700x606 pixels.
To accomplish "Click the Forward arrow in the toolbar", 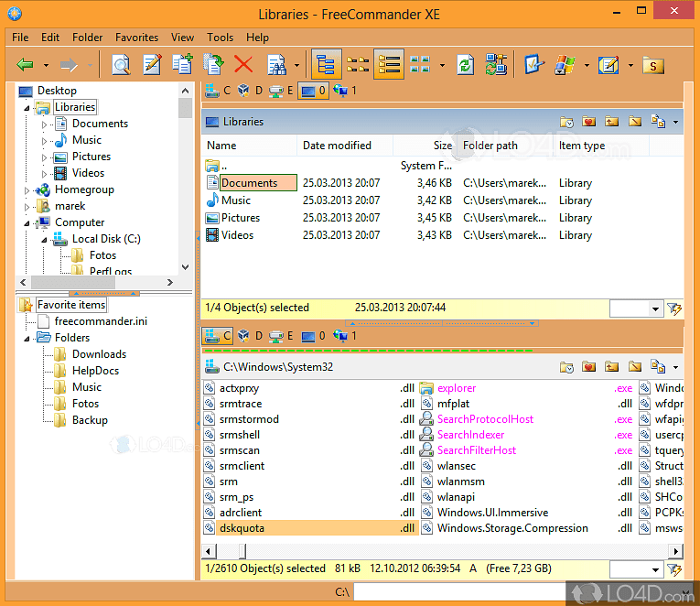I will pyautogui.click(x=69, y=65).
